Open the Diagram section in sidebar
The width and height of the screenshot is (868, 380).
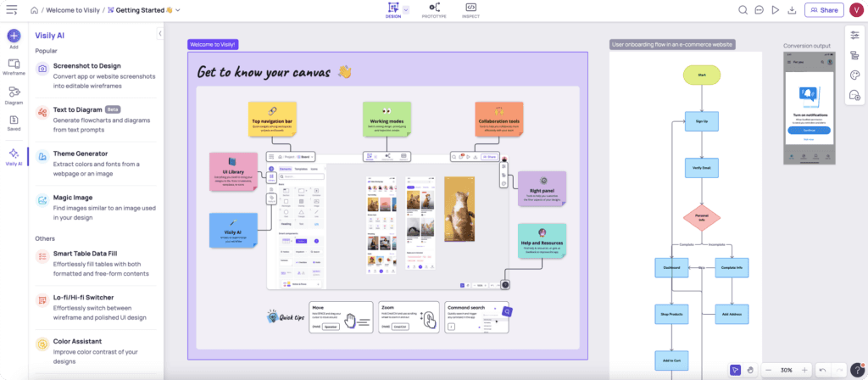tap(14, 96)
